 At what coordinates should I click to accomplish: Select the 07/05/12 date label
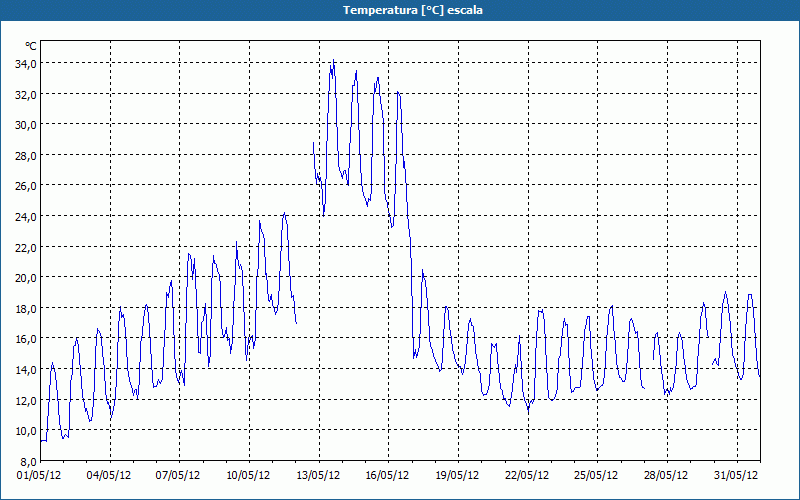pyautogui.click(x=178, y=476)
